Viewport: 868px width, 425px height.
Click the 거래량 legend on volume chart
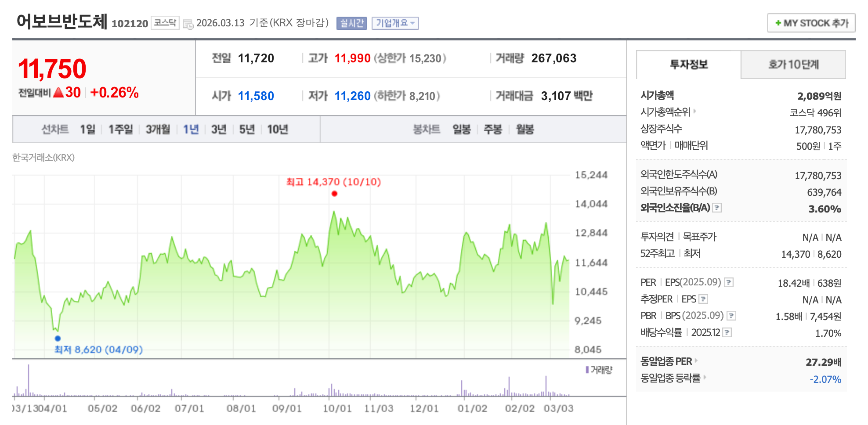[x=599, y=370]
